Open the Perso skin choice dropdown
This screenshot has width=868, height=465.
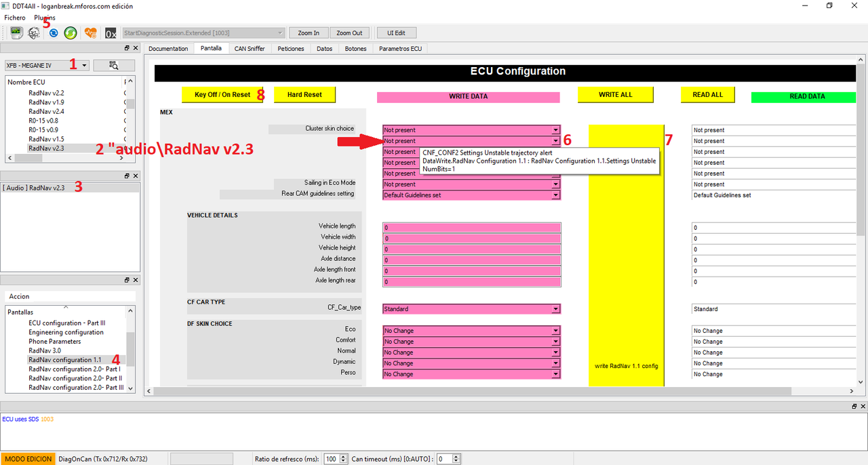471,374
